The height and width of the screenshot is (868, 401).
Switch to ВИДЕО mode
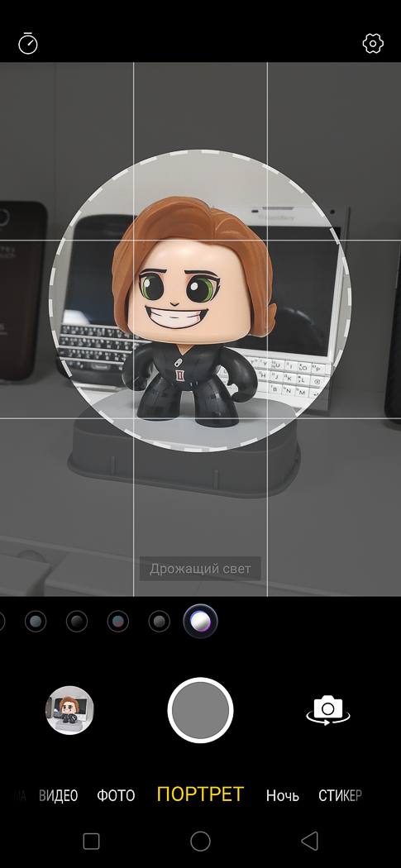click(x=58, y=795)
